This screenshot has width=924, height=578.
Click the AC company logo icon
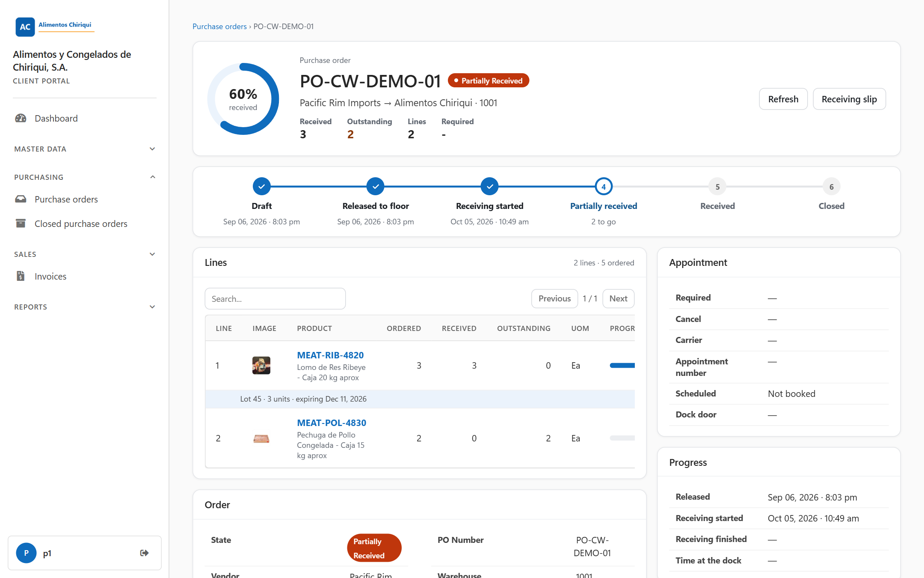click(x=25, y=27)
